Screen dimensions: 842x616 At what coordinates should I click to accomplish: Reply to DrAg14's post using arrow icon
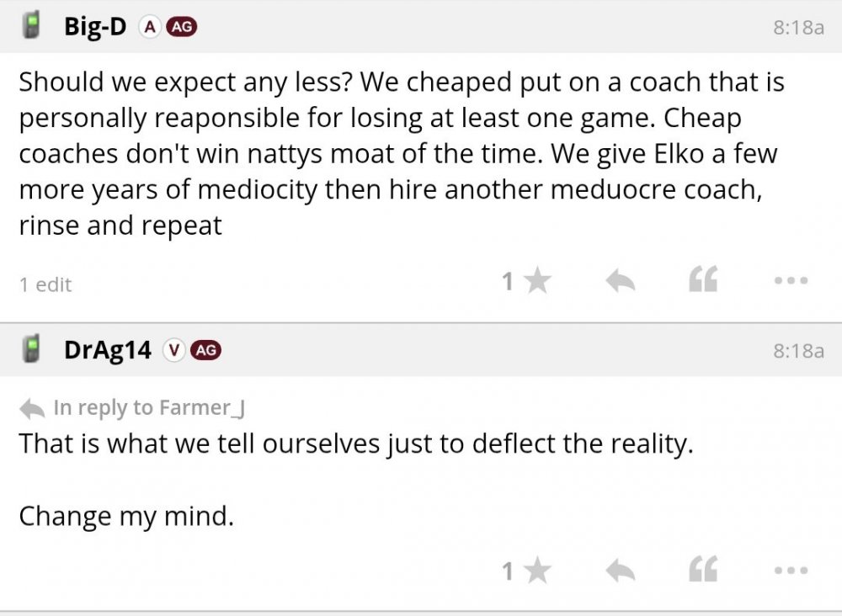[x=621, y=572]
